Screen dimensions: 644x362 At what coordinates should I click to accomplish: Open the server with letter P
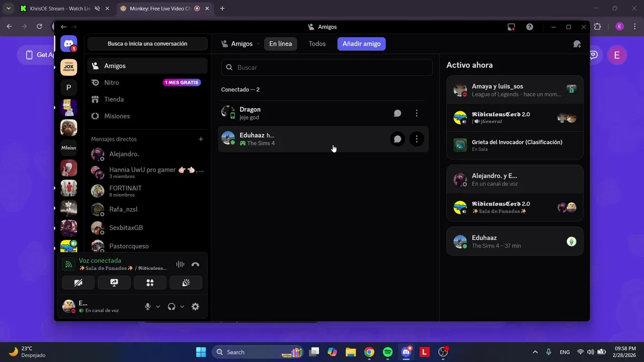(69, 87)
